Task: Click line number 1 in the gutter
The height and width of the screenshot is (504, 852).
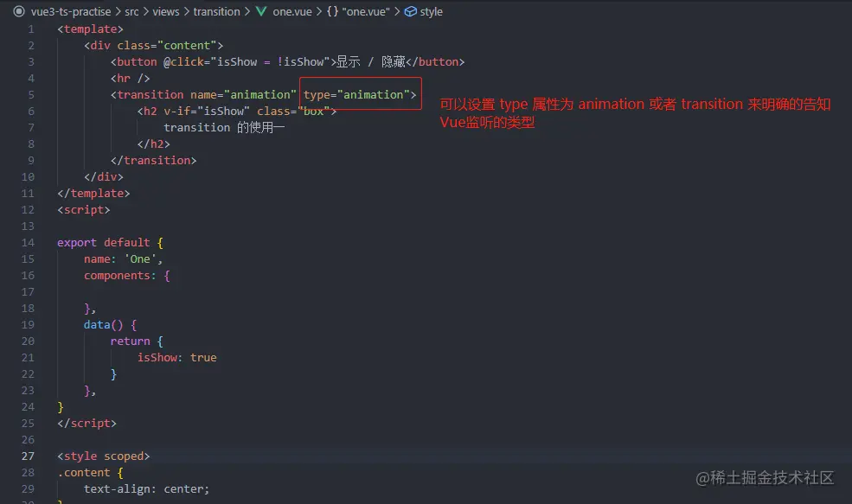Action: coord(31,29)
